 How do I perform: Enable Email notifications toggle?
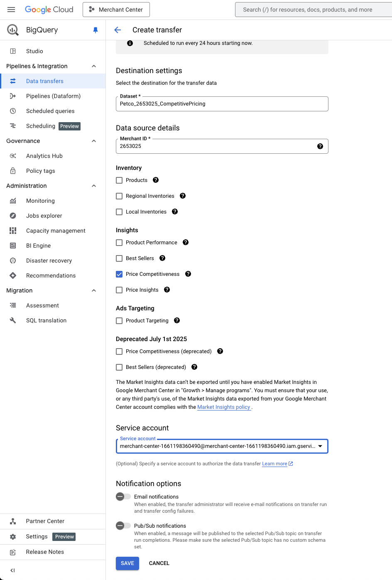point(123,496)
